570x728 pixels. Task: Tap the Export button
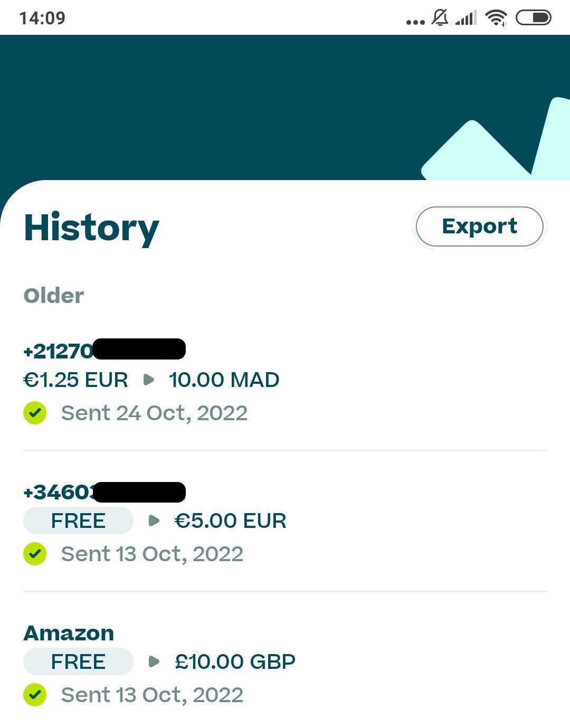pyautogui.click(x=479, y=226)
